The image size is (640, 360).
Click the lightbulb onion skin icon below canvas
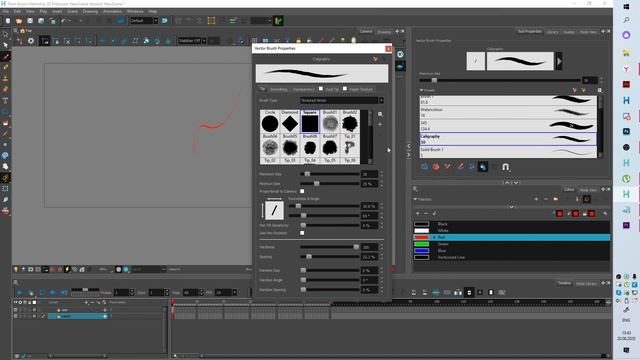tap(16, 269)
